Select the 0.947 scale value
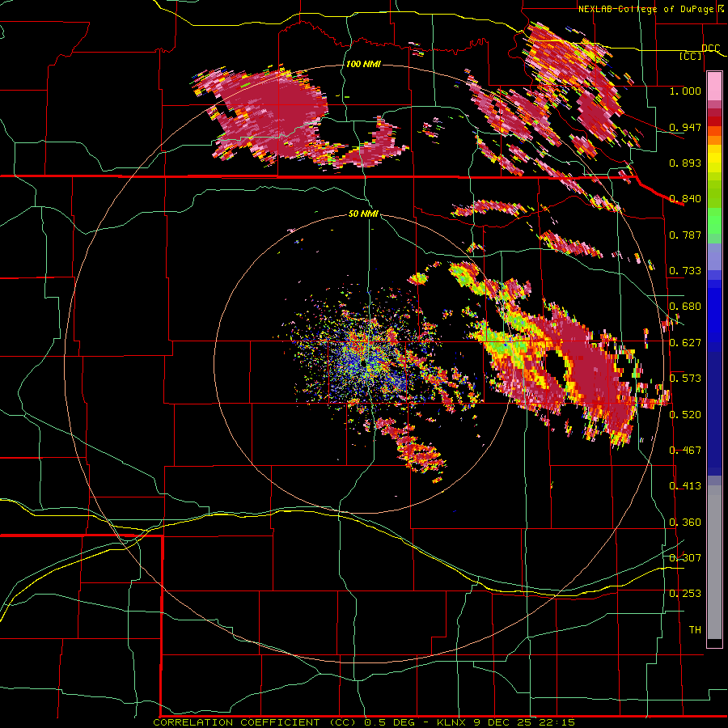Image resolution: width=728 pixels, height=728 pixels. (685, 127)
